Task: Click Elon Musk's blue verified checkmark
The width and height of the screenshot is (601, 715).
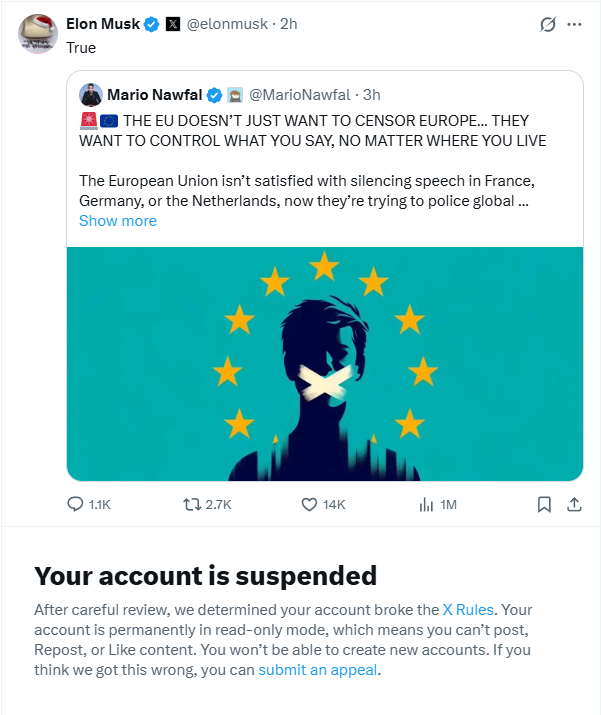Action: point(150,24)
